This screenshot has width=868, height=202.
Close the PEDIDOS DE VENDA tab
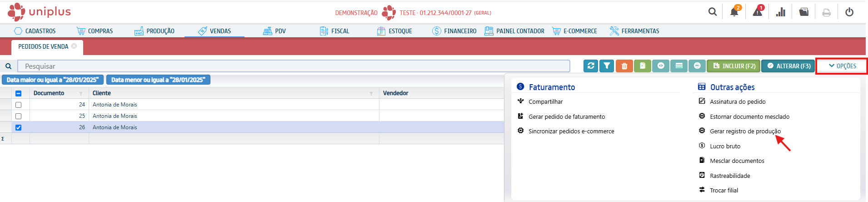pyautogui.click(x=74, y=46)
